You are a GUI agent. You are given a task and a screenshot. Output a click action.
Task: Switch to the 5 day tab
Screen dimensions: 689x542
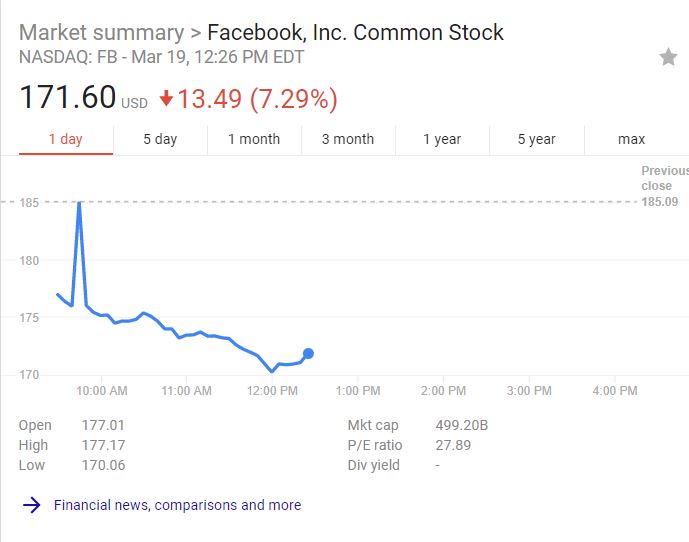tap(160, 139)
